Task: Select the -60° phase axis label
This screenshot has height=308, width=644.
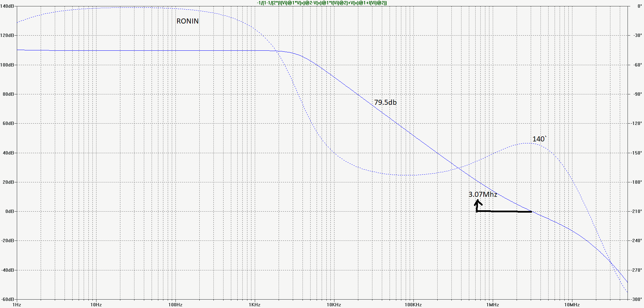Action: click(x=637, y=65)
